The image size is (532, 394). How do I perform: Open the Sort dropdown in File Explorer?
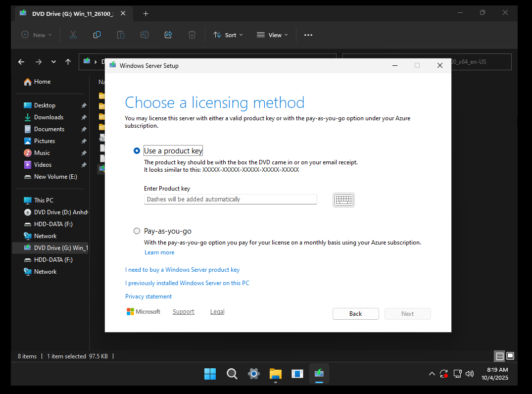tap(228, 35)
